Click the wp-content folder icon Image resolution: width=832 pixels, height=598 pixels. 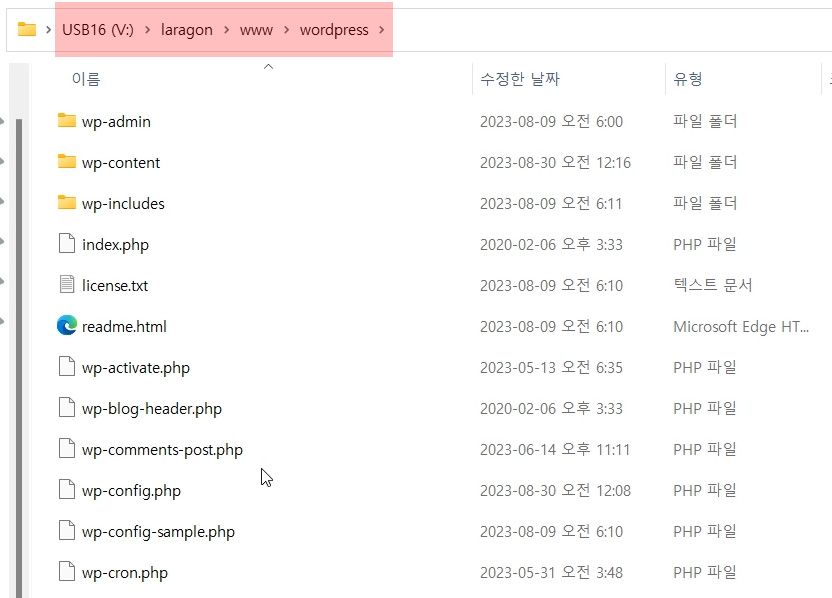tap(66, 161)
